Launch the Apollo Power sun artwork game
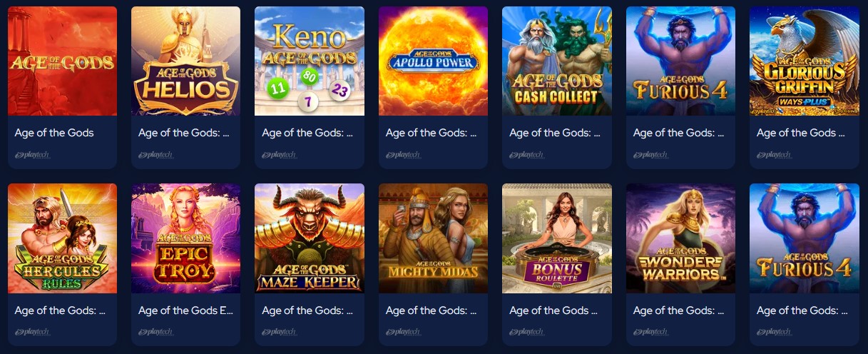This screenshot has height=354, width=868. click(x=433, y=61)
